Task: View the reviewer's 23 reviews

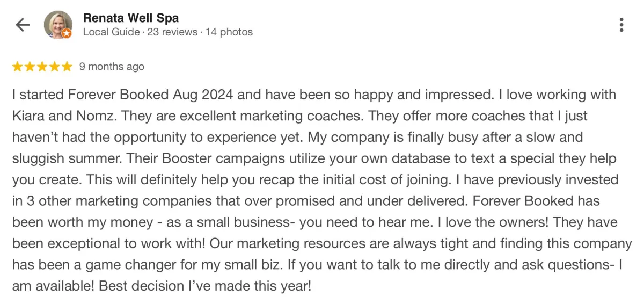Action: (x=172, y=32)
